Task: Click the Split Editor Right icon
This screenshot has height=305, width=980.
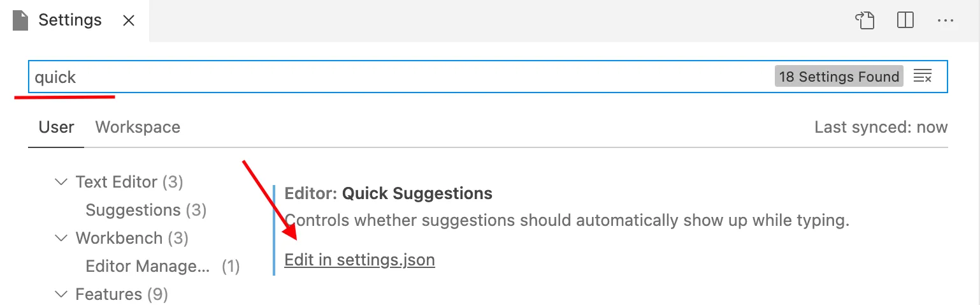Action: point(905,20)
